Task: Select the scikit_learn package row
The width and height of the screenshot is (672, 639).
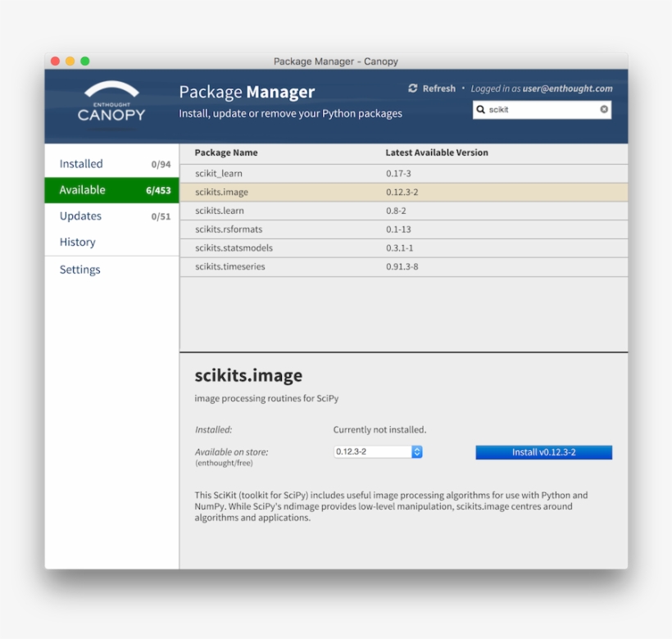Action: coord(404,174)
